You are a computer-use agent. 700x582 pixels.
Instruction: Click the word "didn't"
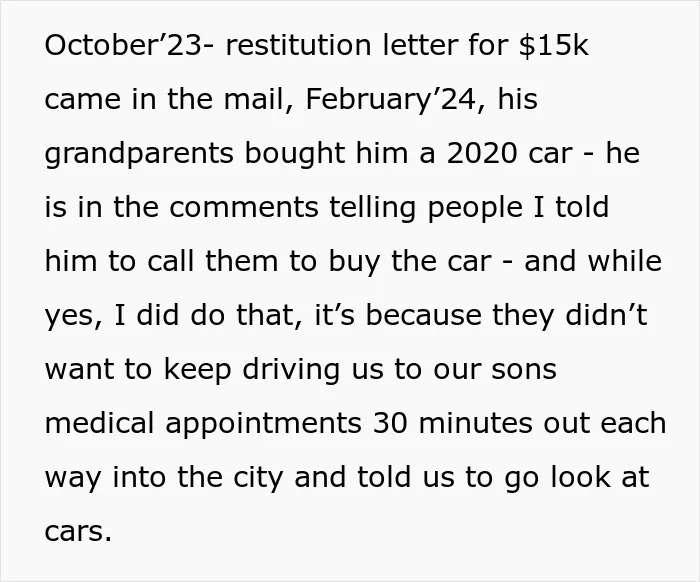point(606,315)
